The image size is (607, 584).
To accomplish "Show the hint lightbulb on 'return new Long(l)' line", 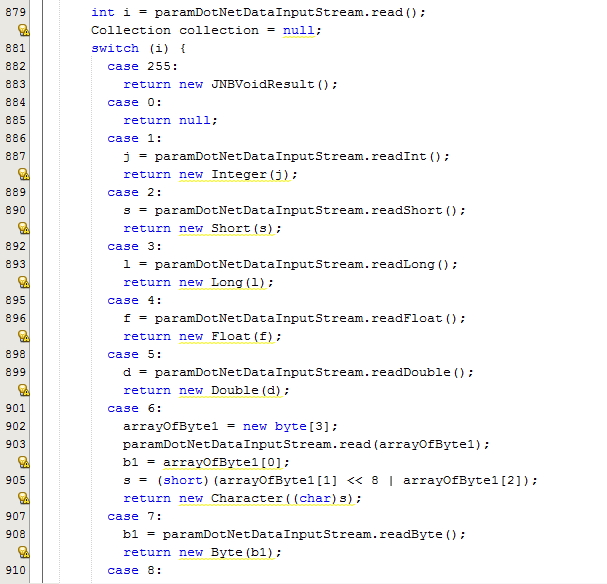I will 24,283.
